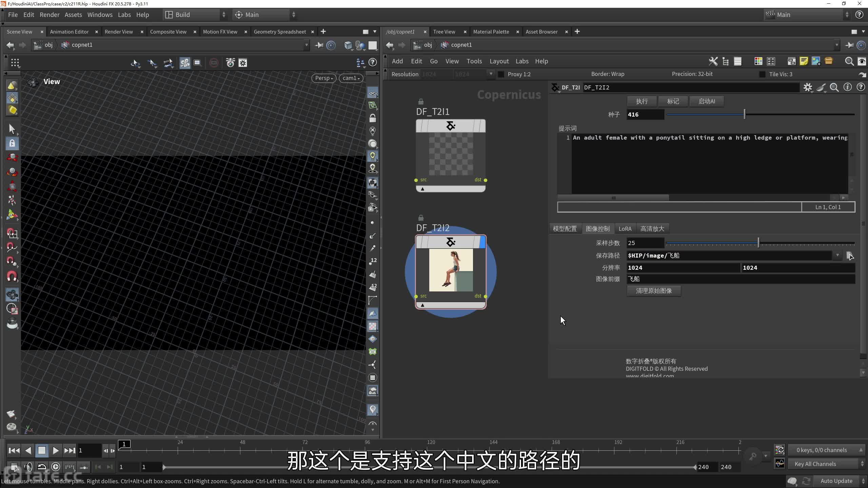The image size is (868, 488).
Task: Click the 种子 seed slider handle
Action: click(x=745, y=115)
